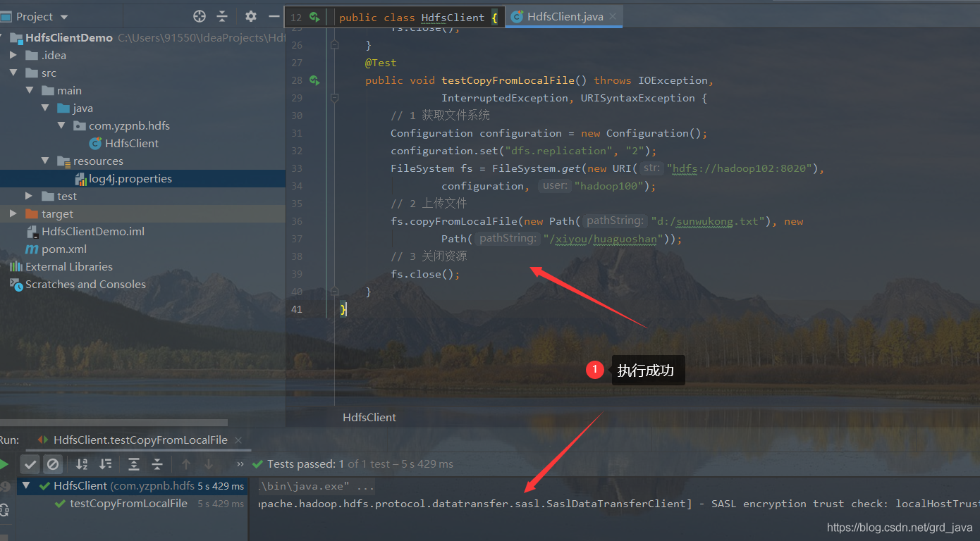The width and height of the screenshot is (980, 541).
Task: Click Next Failed Test down arrow
Action: click(209, 464)
